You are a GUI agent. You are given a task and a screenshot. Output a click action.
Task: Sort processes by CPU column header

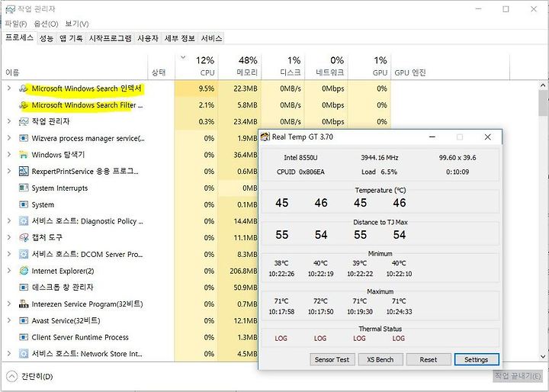tap(197, 66)
